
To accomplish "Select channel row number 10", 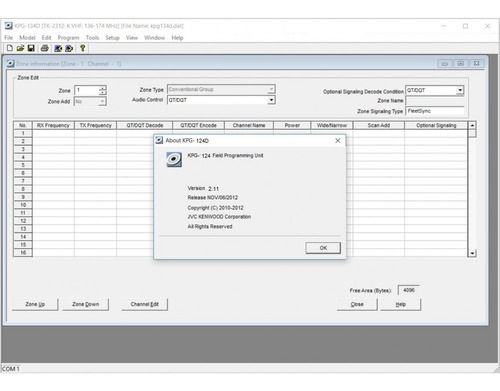I will (x=23, y=205).
